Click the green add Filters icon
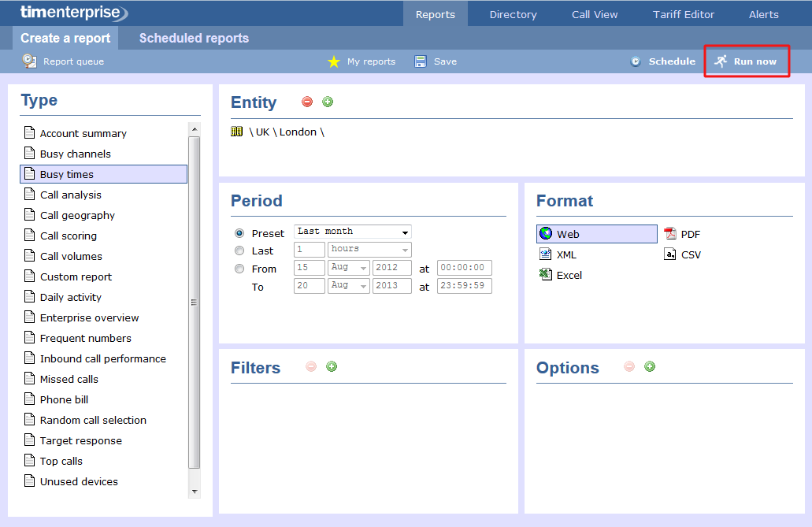 click(x=332, y=366)
